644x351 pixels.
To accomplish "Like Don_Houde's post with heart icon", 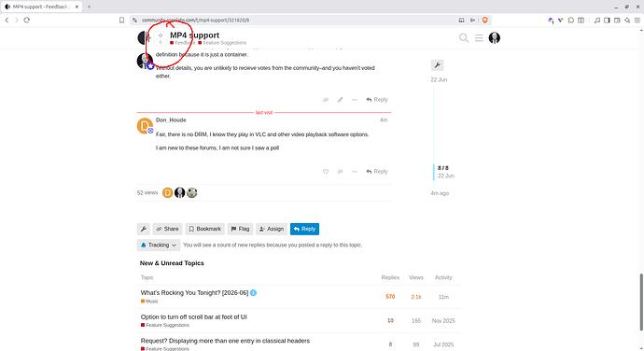I will pos(326,172).
